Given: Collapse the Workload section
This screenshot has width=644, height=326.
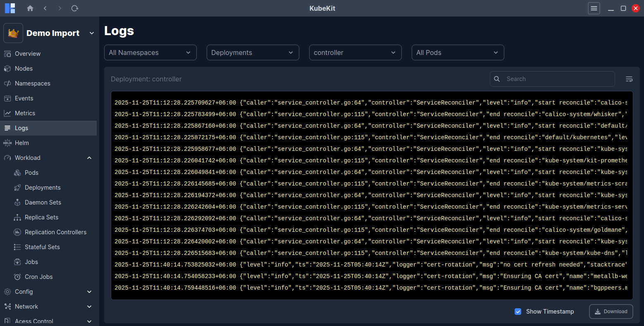Looking at the screenshot, I should tap(89, 158).
